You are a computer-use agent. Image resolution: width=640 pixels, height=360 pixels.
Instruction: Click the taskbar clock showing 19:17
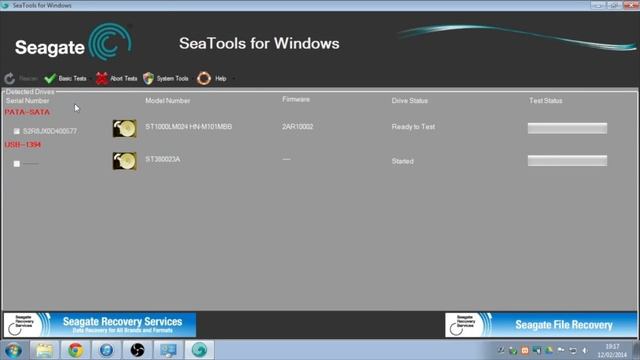click(x=612, y=351)
